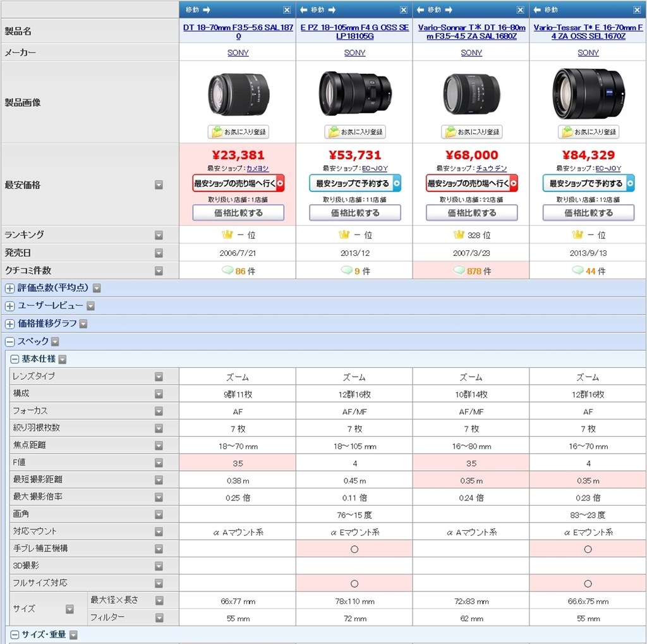The height and width of the screenshot is (644, 647).
Task: Open E PZ 18-105mm F4 G OSS link
Action: (x=355, y=32)
